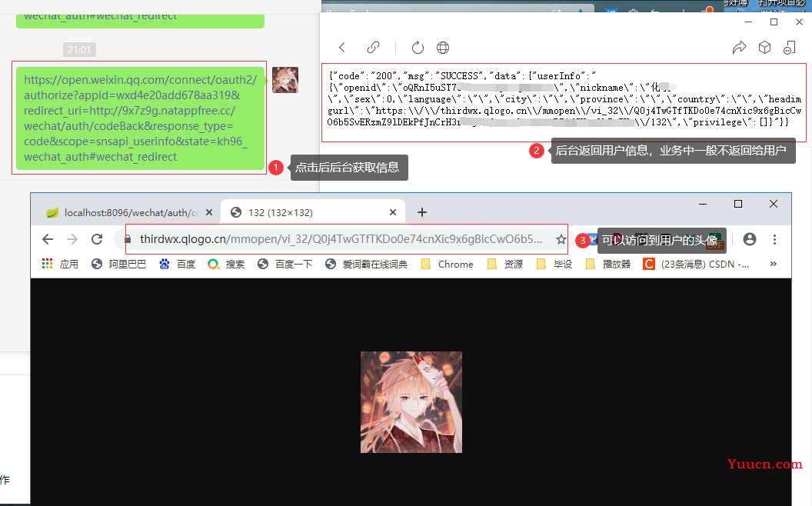Viewport: 812px width, 506px height.
Task: Open the 百度一下 bookmark
Action: point(285,264)
